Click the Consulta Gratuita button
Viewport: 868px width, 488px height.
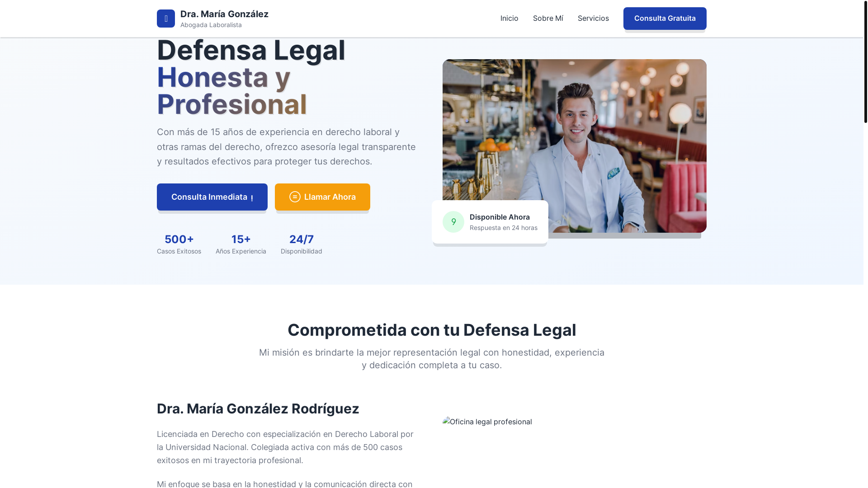[x=665, y=19]
